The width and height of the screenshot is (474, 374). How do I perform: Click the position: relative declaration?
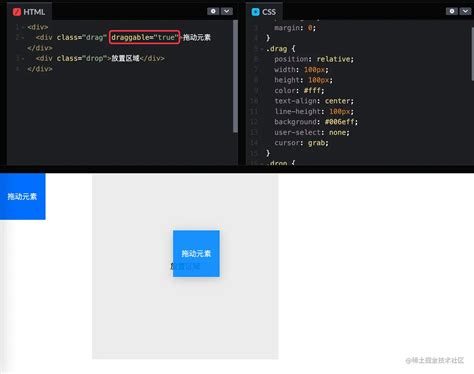pyautogui.click(x=314, y=59)
